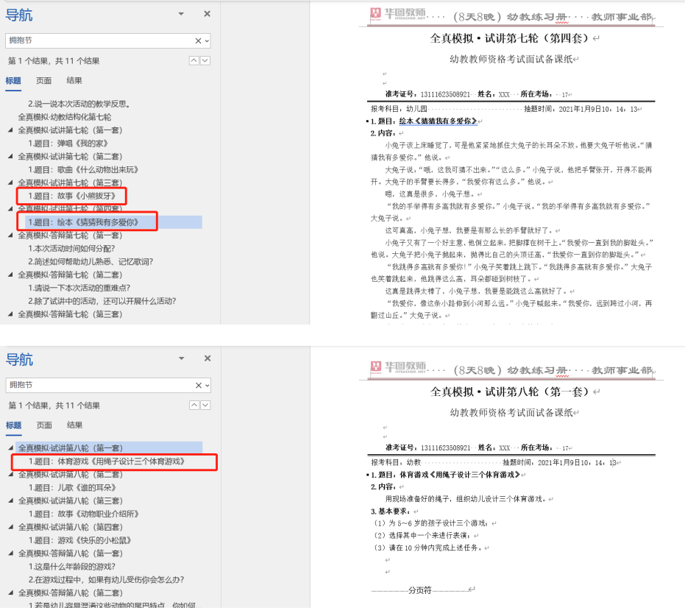Go to next search result in upper pane
Viewport: 685px width, 616px height.
(x=205, y=61)
